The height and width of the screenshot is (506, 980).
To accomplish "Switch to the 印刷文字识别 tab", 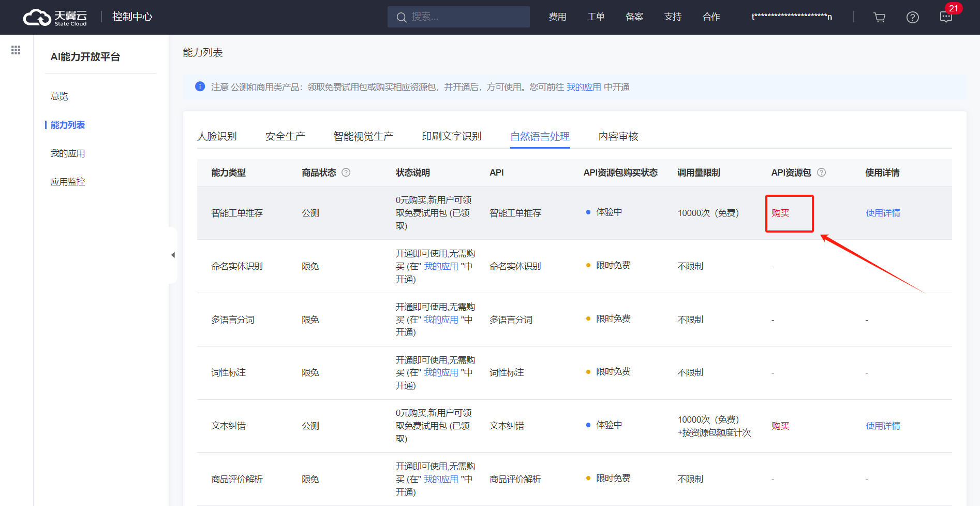I will [x=452, y=136].
